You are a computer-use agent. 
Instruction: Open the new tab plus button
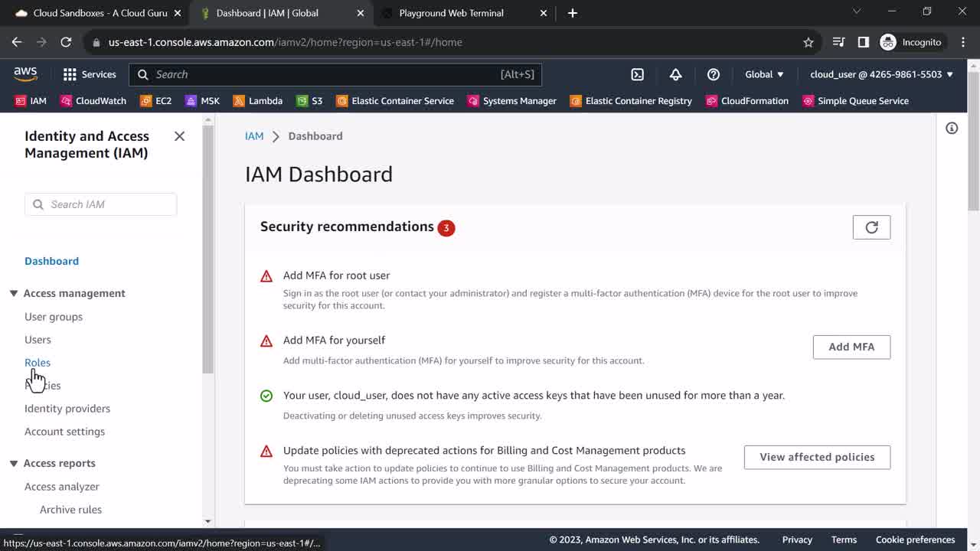coord(573,13)
